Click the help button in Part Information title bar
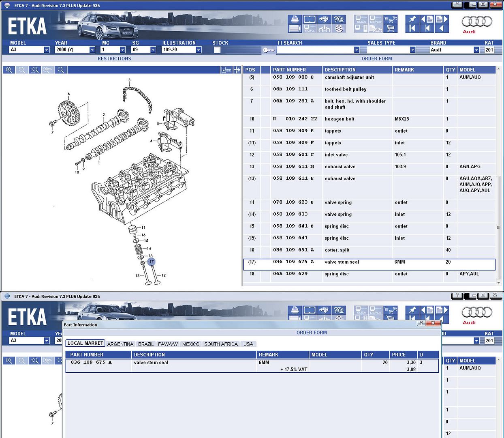Image resolution: width=504 pixels, height=438 pixels. (x=421, y=323)
